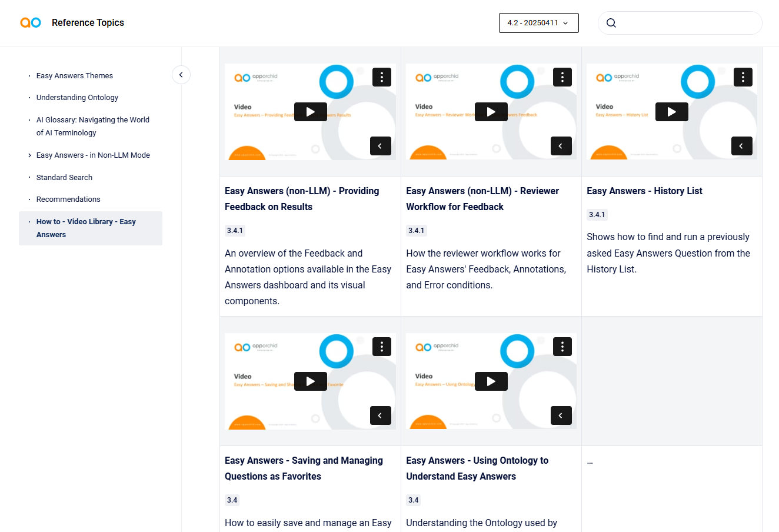Open three-dot menu on History List video
Screen dimensions: 779x532
743,77
